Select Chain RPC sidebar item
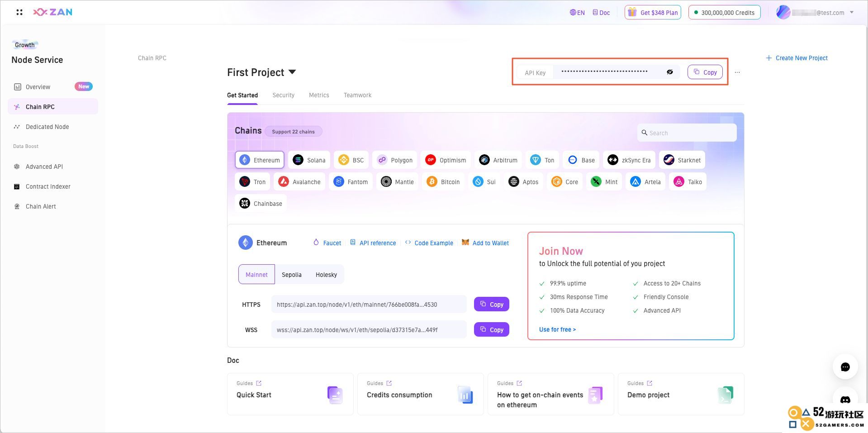Viewport: 868px width, 433px height. [53, 107]
